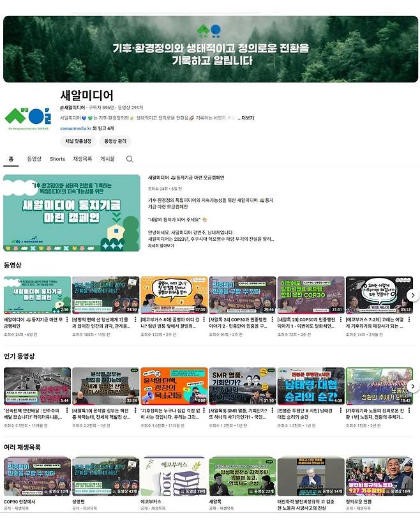Show next videos in 인기 동영상 row
420x525 pixels.
click(413, 386)
